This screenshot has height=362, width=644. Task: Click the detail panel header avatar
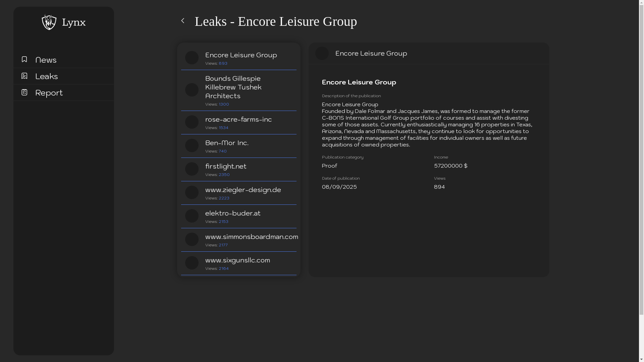(x=322, y=53)
